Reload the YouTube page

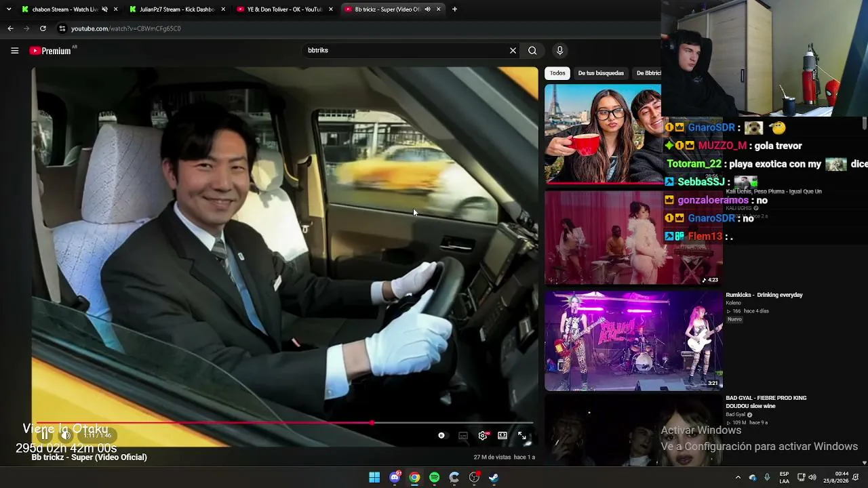tap(43, 28)
